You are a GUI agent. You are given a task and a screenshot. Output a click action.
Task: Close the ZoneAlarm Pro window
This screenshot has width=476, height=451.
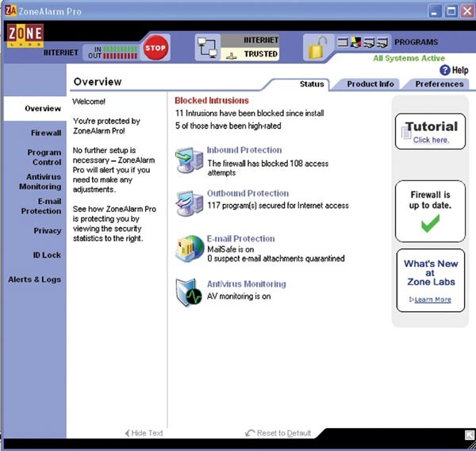[467, 12]
